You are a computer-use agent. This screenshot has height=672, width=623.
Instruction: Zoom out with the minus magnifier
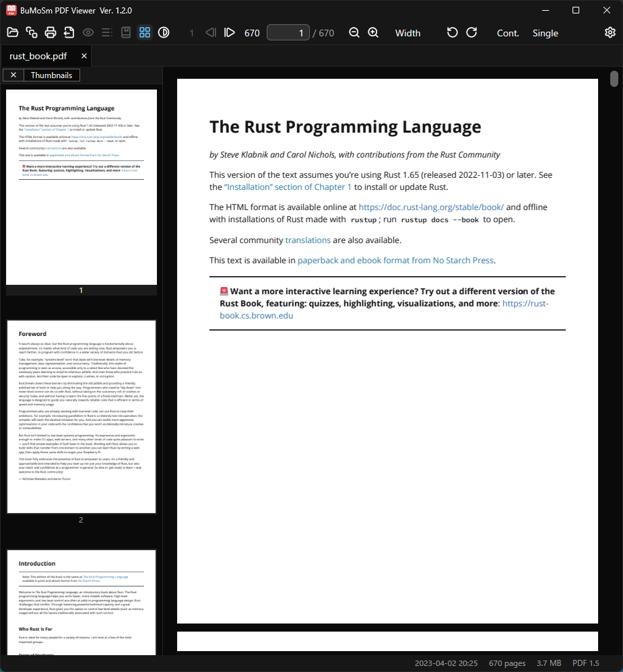tap(354, 32)
